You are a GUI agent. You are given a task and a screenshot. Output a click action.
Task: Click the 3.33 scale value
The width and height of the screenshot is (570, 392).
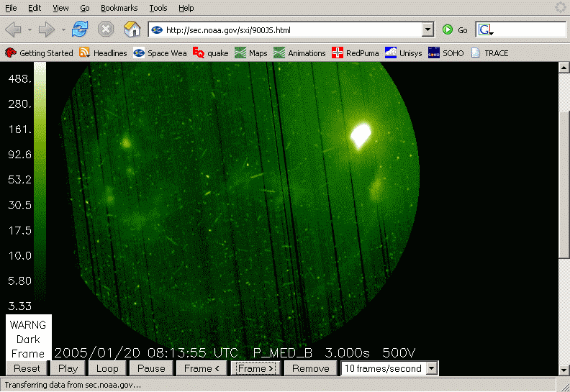pyautogui.click(x=20, y=306)
